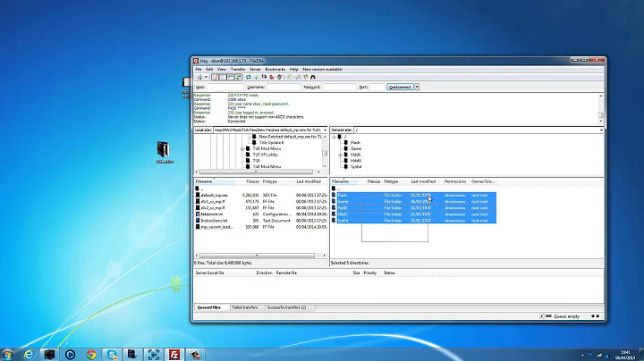Open the File menu

click(x=199, y=70)
